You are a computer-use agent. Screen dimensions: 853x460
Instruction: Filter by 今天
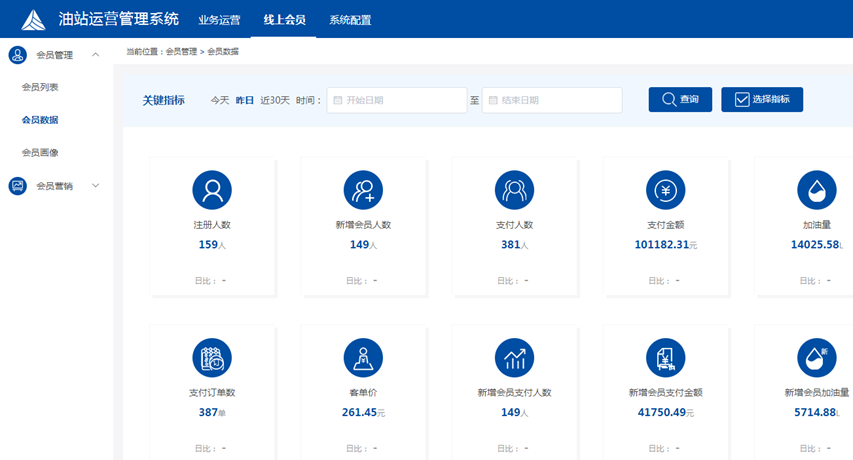220,101
